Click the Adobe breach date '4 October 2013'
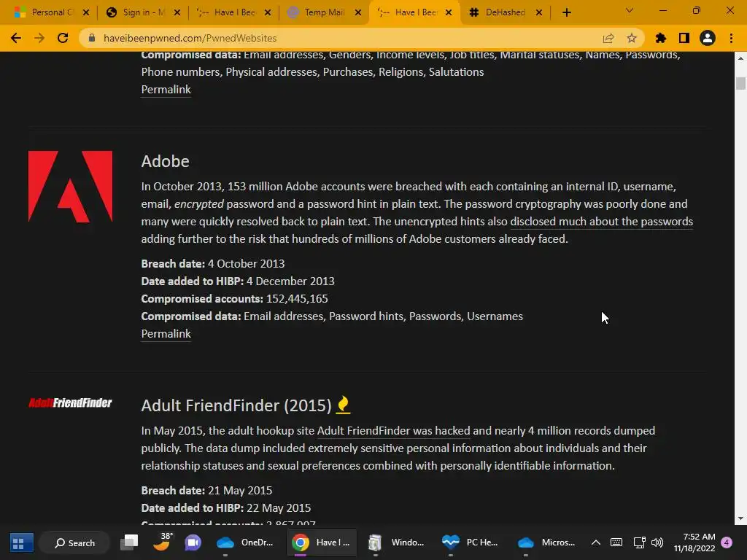The height and width of the screenshot is (560, 747). pyautogui.click(x=246, y=264)
